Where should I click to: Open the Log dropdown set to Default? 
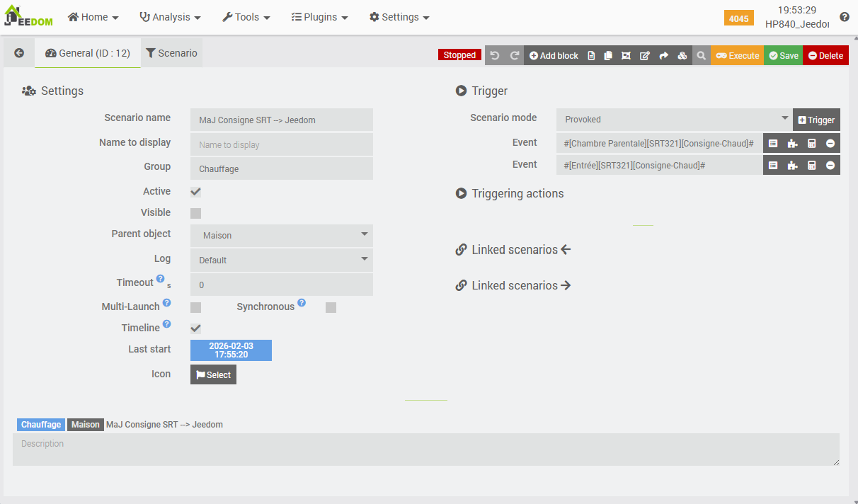282,260
